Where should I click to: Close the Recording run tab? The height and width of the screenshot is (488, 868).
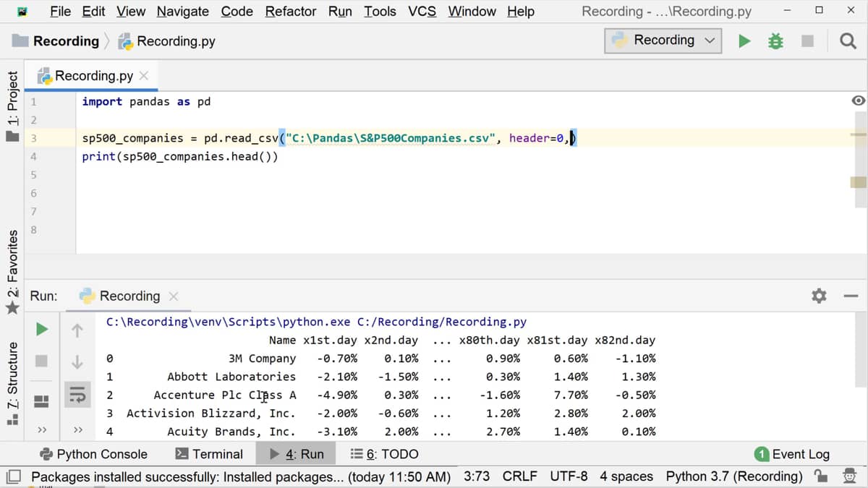pos(173,296)
